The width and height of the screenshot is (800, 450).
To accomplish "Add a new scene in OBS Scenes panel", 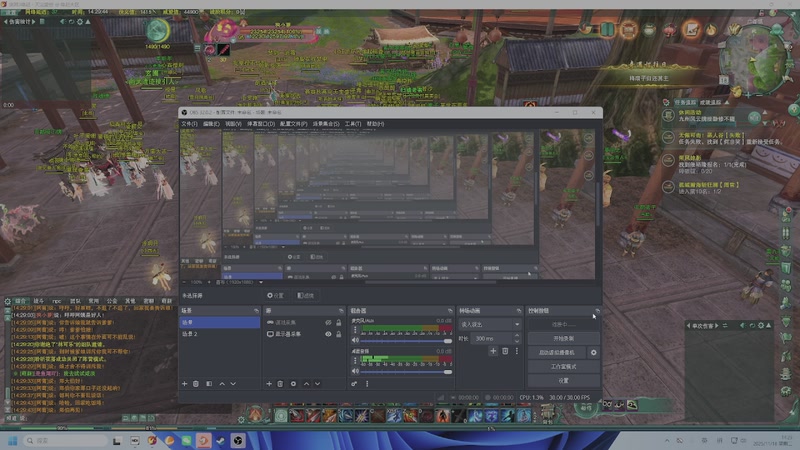I will pyautogui.click(x=185, y=384).
